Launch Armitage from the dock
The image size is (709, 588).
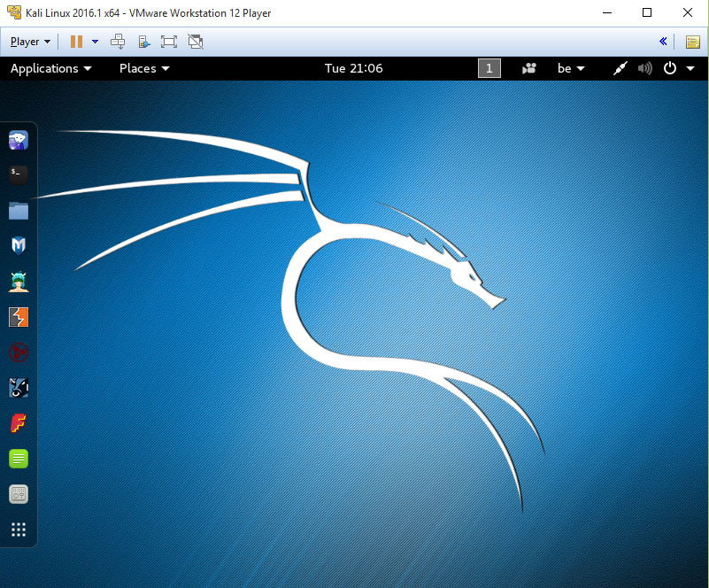pyautogui.click(x=19, y=282)
